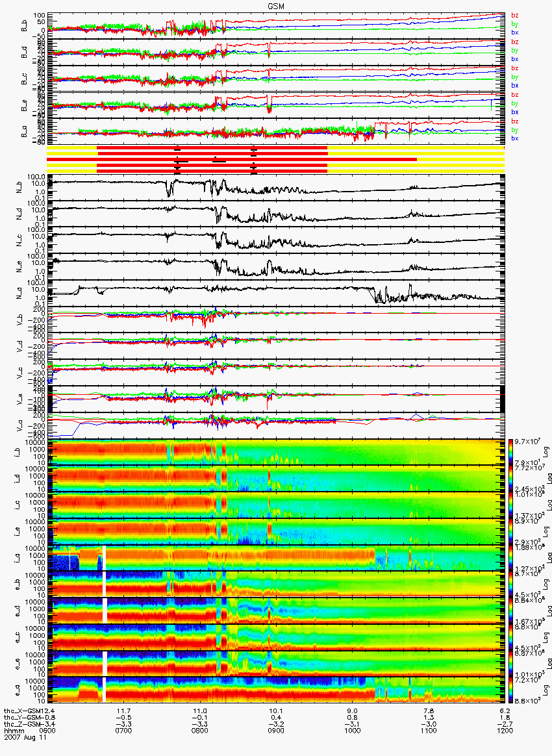
Task: Select the i_a ion spectrogram label
Action: pos(18,558)
